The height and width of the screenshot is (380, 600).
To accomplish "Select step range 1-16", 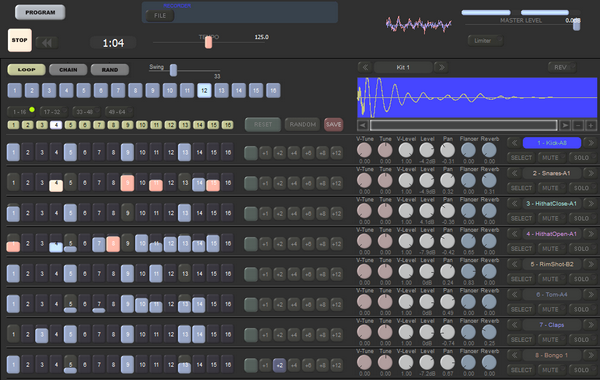I will [21, 112].
